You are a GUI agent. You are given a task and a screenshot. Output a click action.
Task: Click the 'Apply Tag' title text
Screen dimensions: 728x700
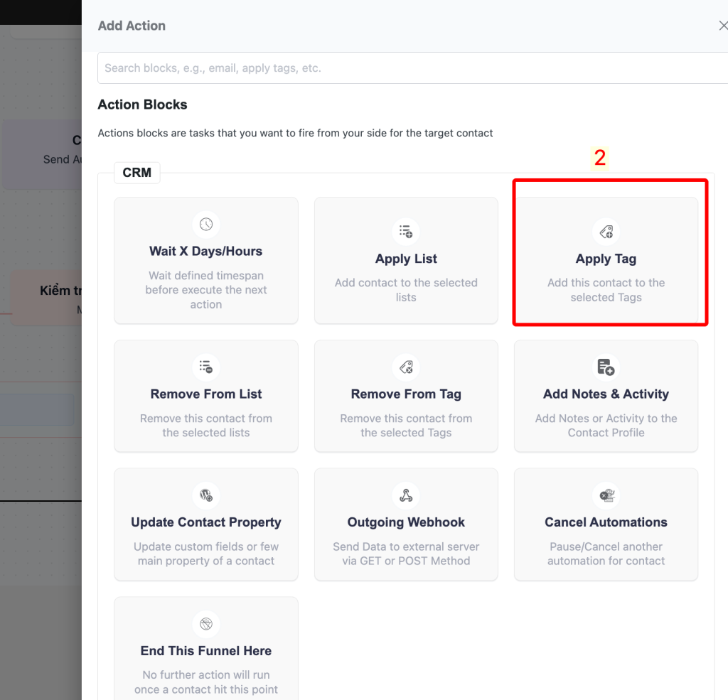click(606, 259)
